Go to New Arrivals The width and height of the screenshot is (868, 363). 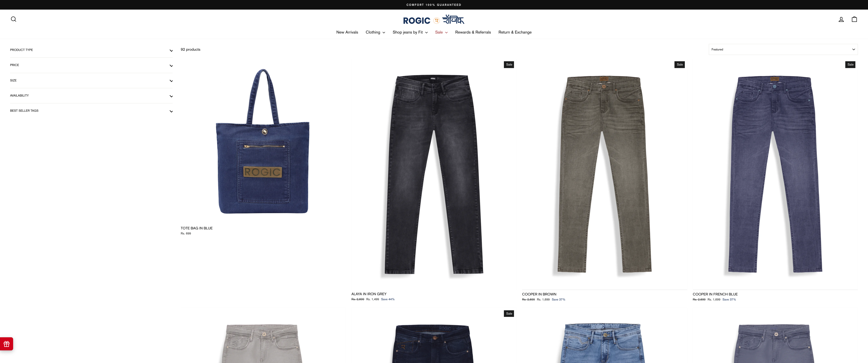[347, 32]
